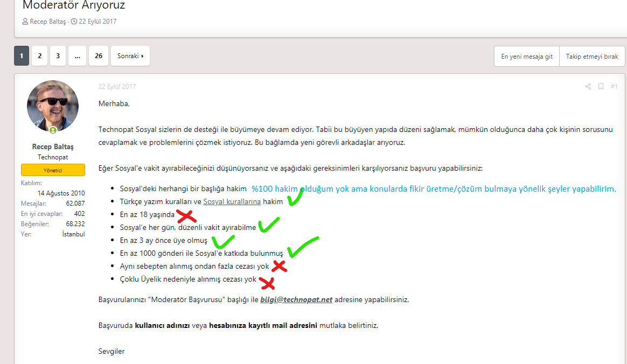Click thread author Recep Baltaş in header
The image size is (627, 364).
(47, 22)
